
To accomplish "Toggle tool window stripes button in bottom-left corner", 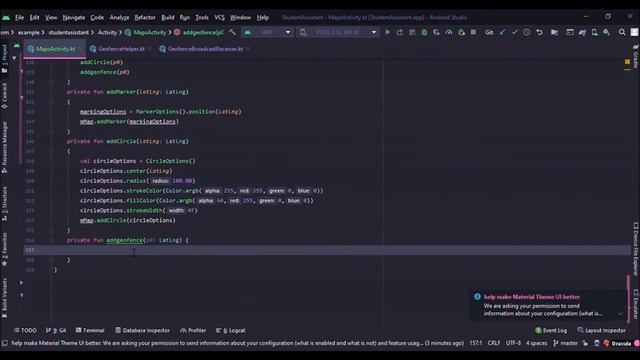I will [4, 343].
